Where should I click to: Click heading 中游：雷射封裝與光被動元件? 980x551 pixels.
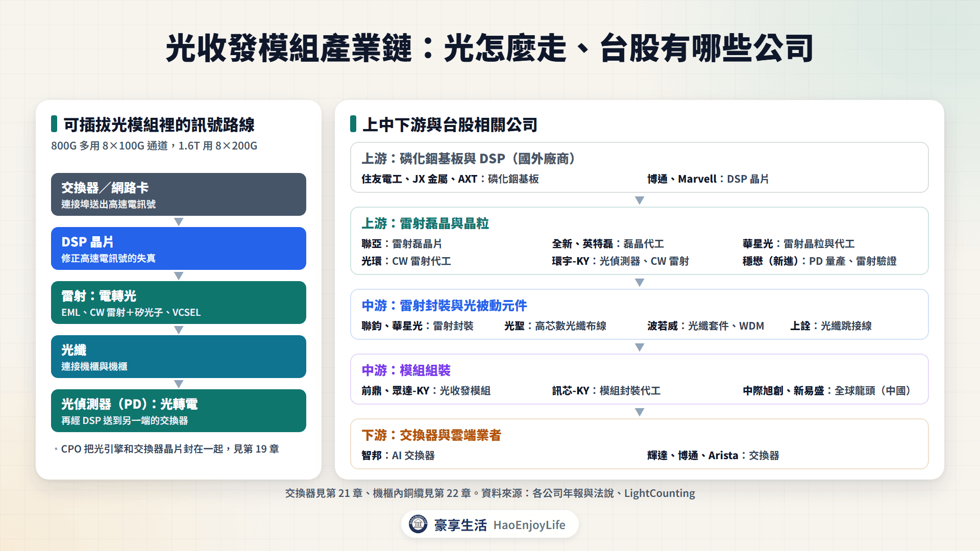pyautogui.click(x=444, y=306)
